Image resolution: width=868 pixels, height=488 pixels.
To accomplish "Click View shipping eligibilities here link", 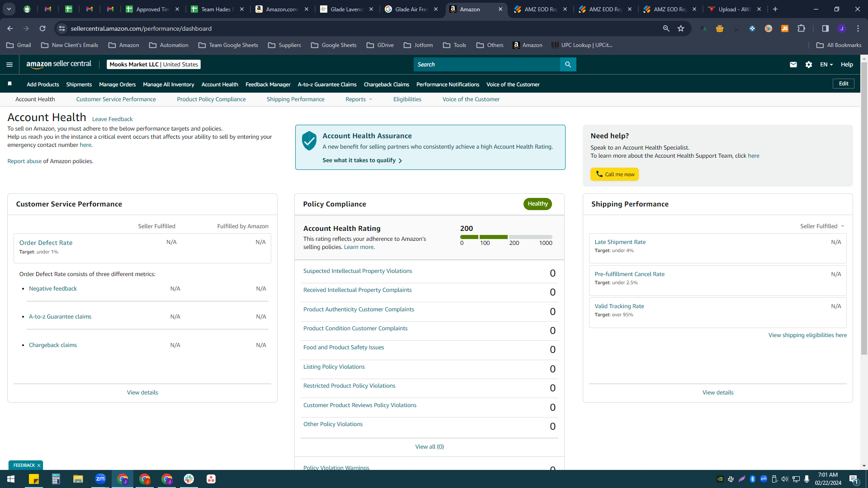I will tap(807, 335).
